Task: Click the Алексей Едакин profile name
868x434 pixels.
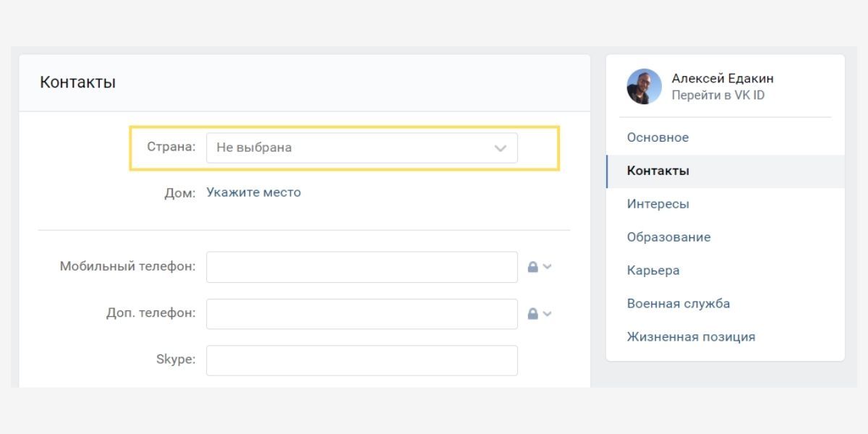Action: pyautogui.click(x=722, y=79)
